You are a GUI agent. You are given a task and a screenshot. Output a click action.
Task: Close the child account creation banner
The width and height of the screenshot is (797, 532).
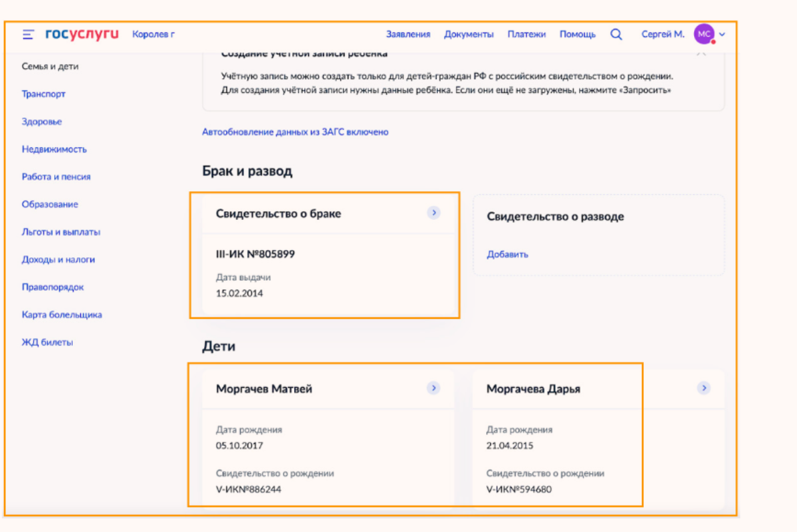[701, 53]
